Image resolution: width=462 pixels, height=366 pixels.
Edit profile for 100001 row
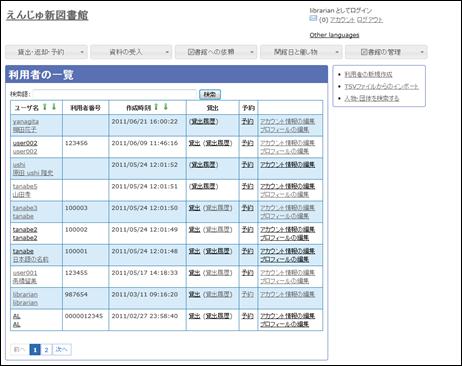[284, 259]
